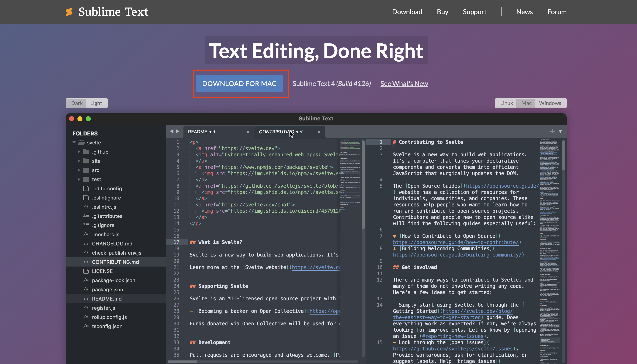The height and width of the screenshot is (364, 637).
Task: Click the Sublime Text logo icon
Action: coord(69,12)
